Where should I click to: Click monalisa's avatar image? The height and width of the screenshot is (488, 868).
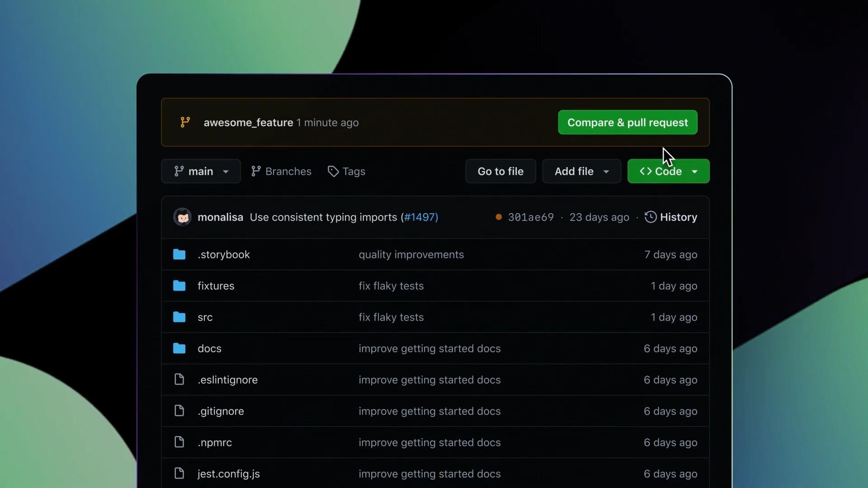[182, 217]
